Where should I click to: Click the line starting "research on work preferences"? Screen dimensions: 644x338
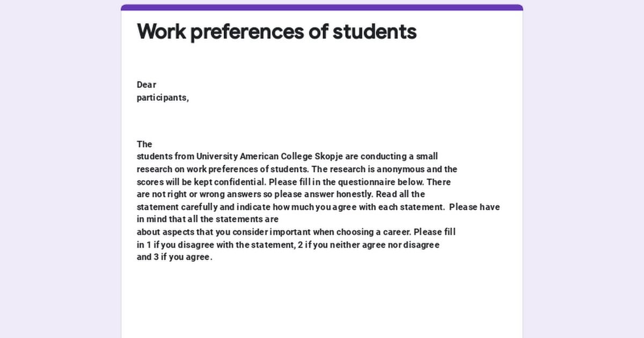coord(297,169)
